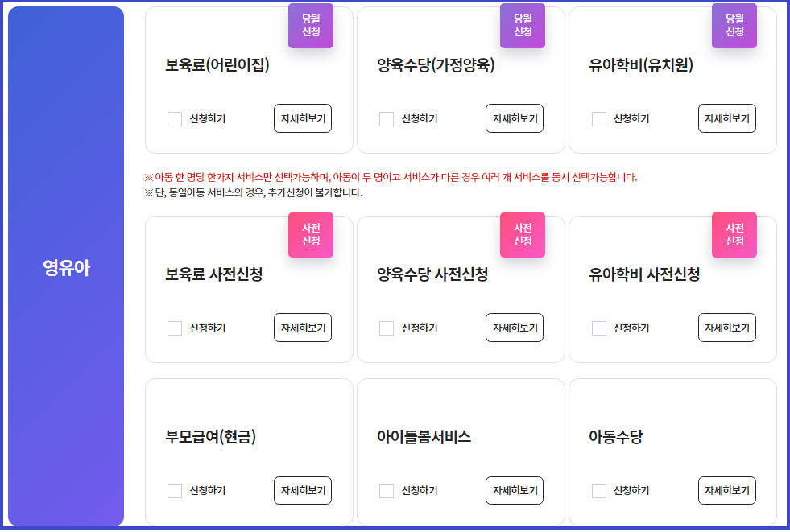This screenshot has width=790, height=532.
Task: Check 신청하기 for 부모급여(현금)
Action: tap(174, 490)
